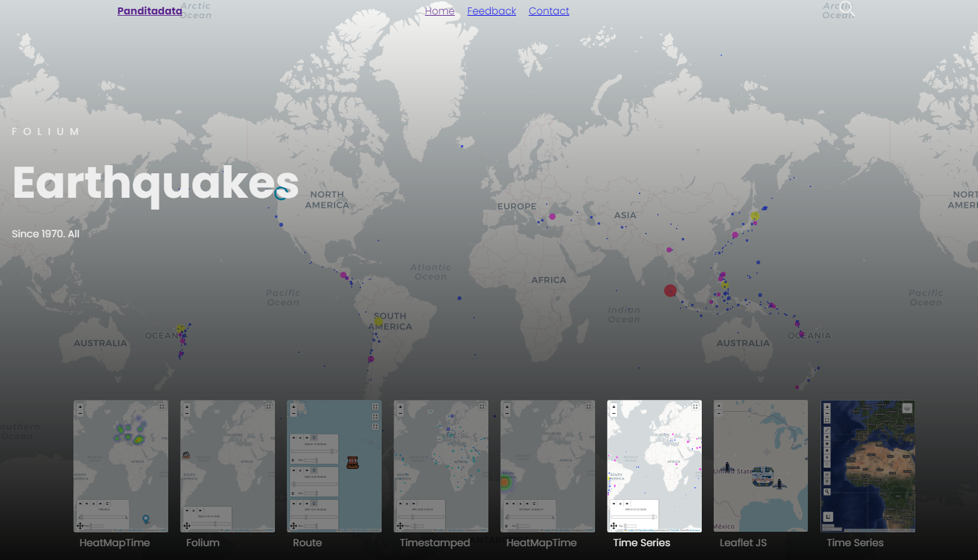
Task: Open the Feedback link
Action: point(492,11)
